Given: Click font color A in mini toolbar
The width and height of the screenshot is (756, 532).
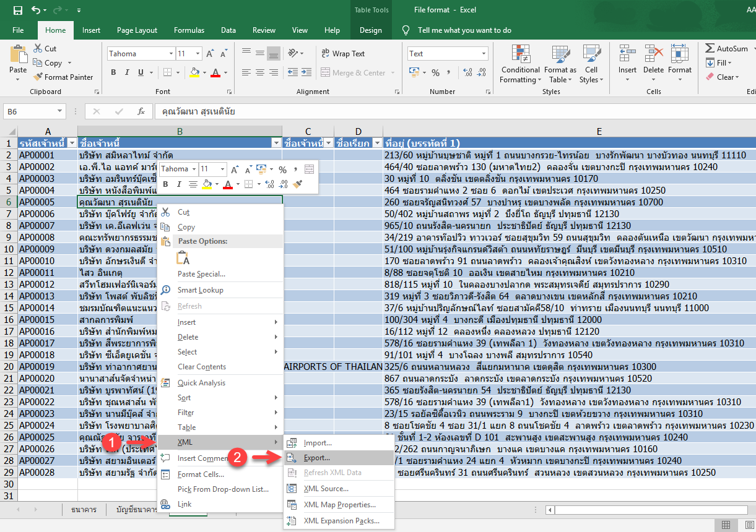Looking at the screenshot, I should click(x=228, y=184).
